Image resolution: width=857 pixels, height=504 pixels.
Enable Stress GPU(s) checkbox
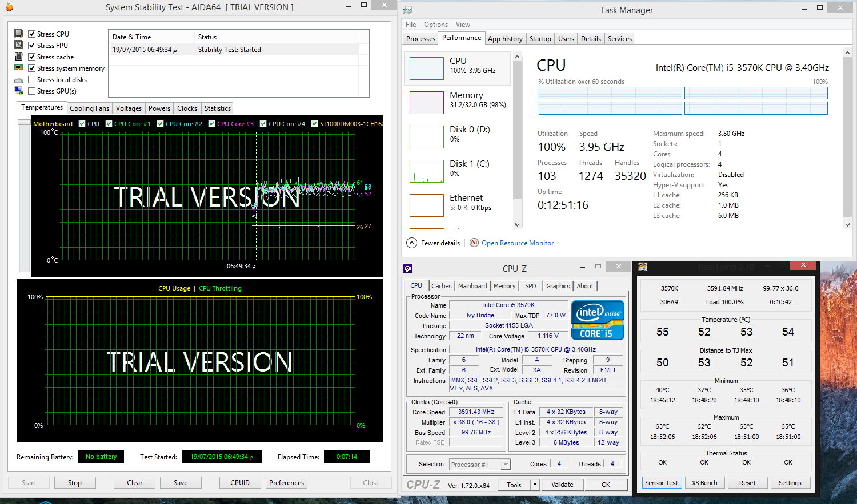pyautogui.click(x=32, y=91)
